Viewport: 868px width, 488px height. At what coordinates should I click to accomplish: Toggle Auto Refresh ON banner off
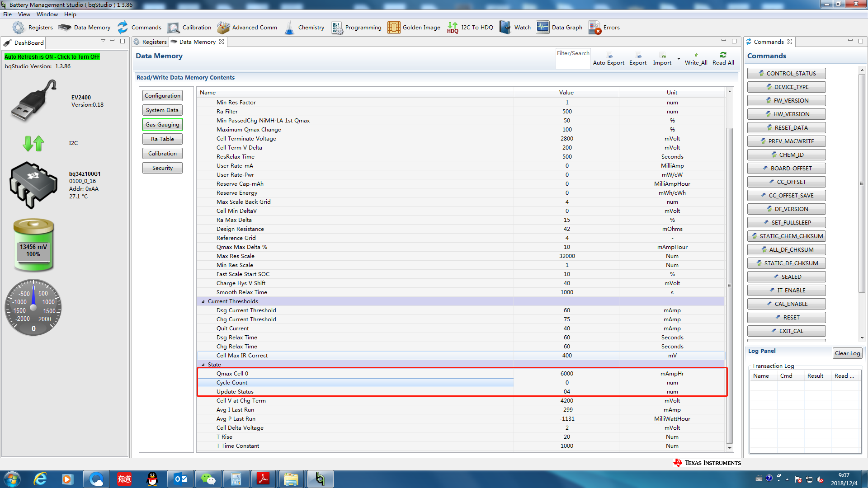coord(52,57)
